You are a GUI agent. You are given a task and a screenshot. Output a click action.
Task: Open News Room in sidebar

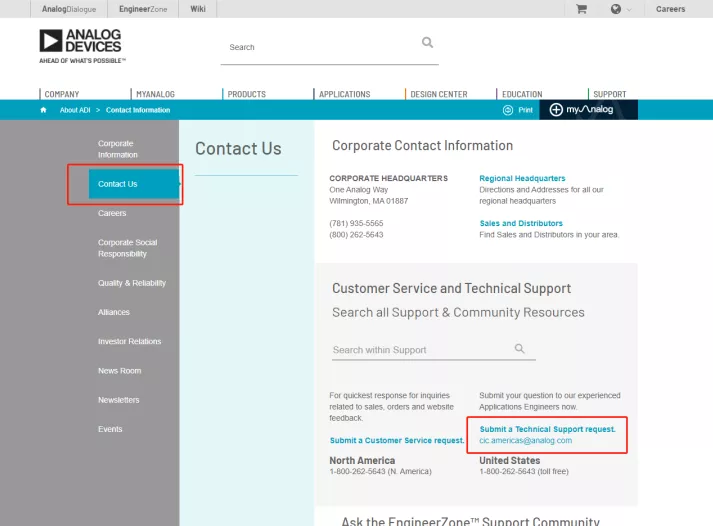tap(120, 371)
